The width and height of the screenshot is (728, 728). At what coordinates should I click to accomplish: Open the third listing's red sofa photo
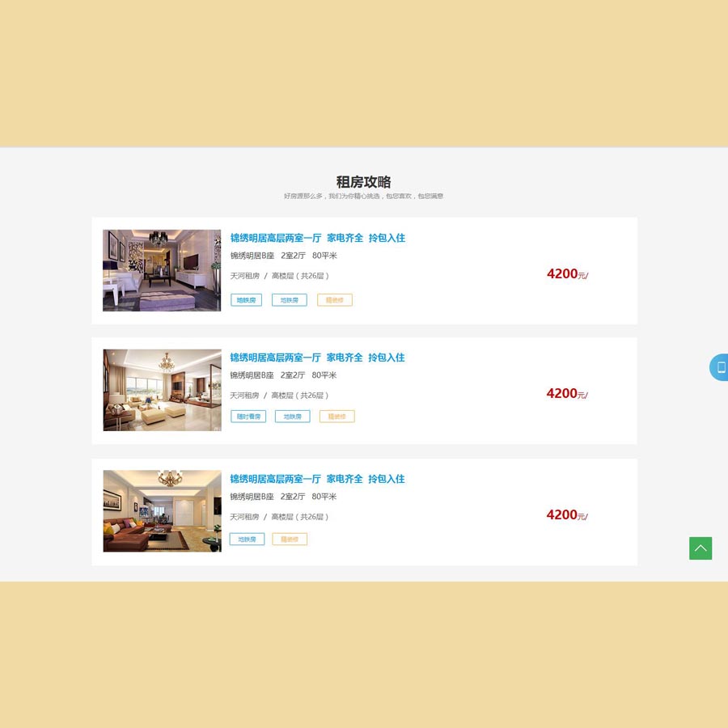coord(162,511)
